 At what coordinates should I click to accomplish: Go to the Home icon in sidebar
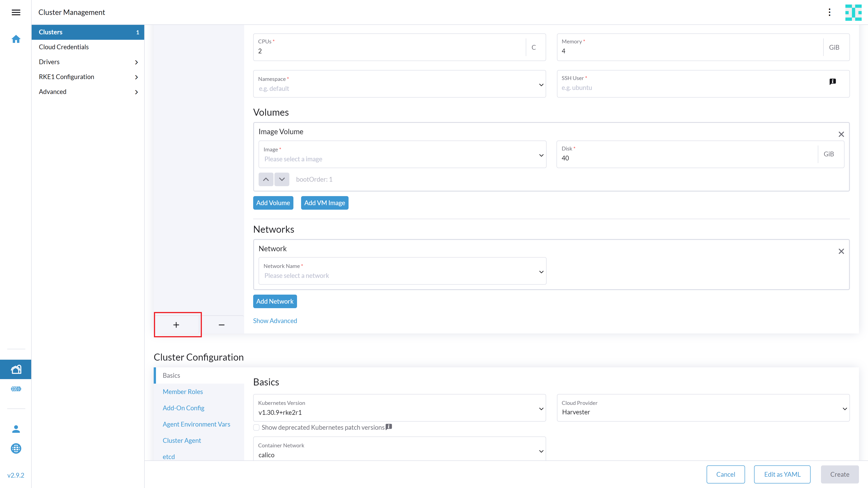[16, 39]
